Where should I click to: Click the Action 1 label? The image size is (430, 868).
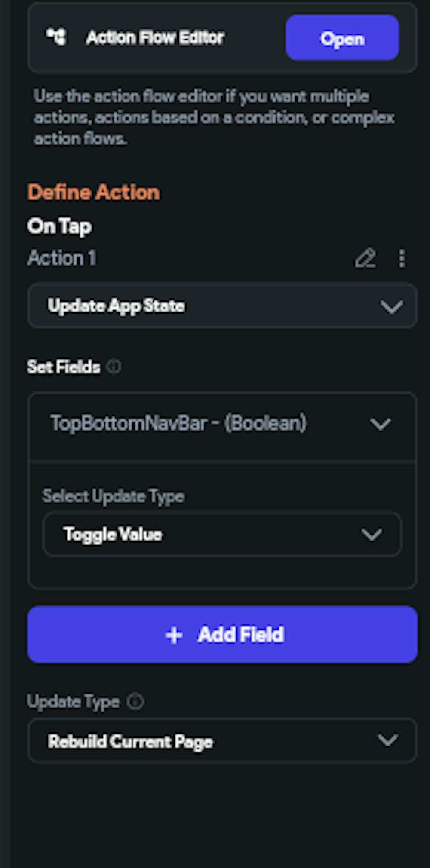[x=61, y=258]
